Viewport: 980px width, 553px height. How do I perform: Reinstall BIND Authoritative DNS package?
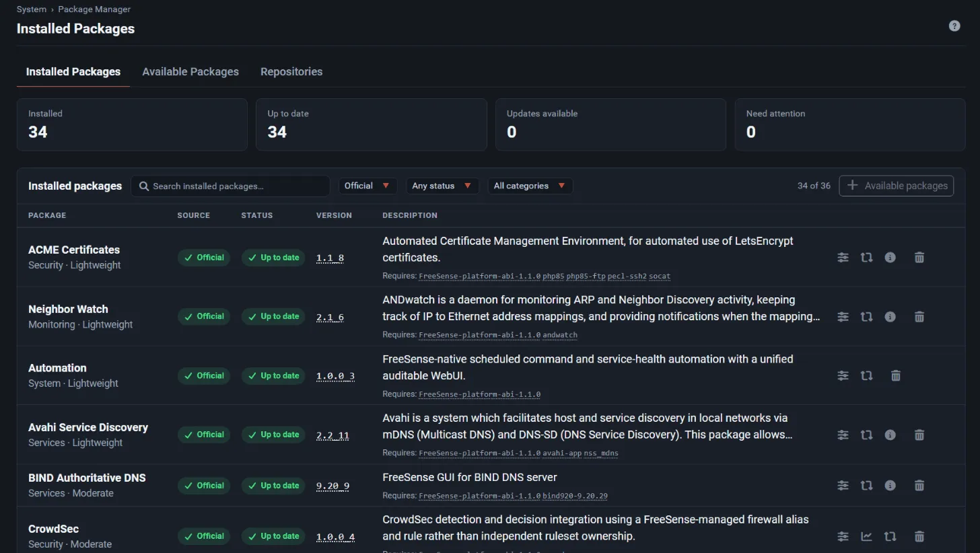[x=866, y=485]
